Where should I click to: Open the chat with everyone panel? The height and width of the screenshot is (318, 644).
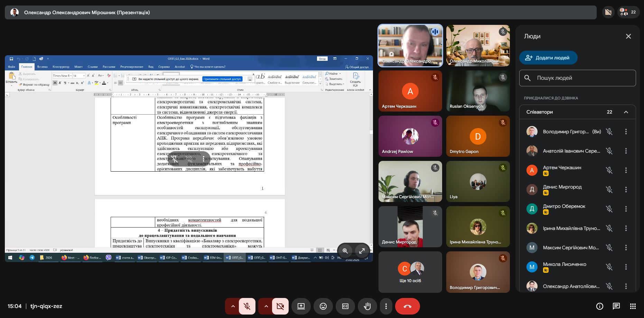tap(616, 306)
